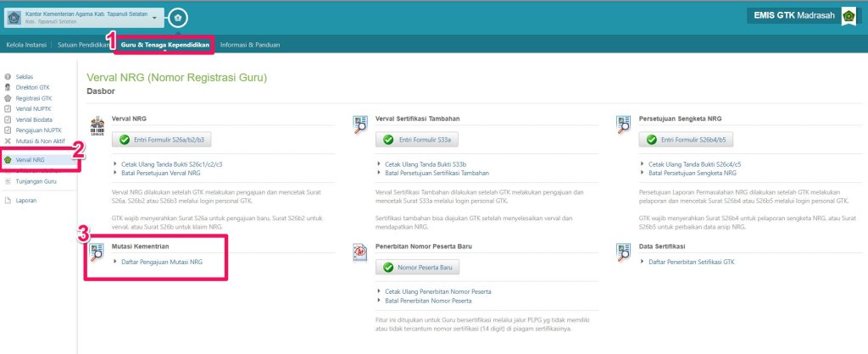The height and width of the screenshot is (354, 868).
Task: Click the Mutasi & Non Aktif cross icon
Action: [x=8, y=141]
